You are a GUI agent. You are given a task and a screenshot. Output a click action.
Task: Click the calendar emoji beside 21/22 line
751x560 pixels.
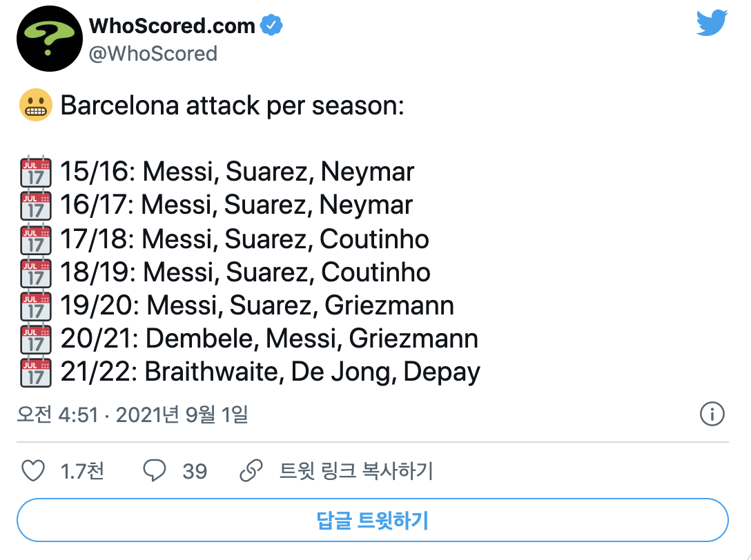coord(36,372)
